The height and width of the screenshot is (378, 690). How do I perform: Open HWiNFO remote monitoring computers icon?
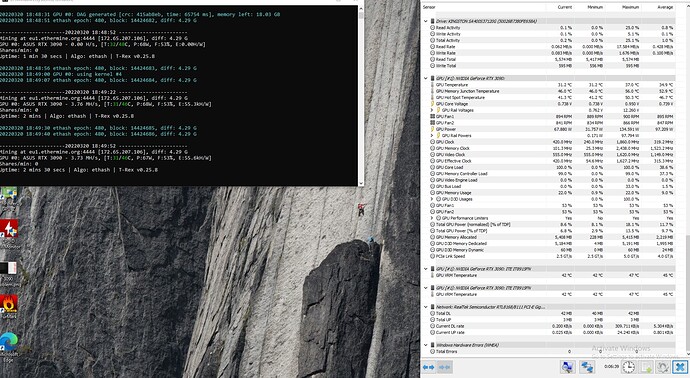[x=568, y=367]
